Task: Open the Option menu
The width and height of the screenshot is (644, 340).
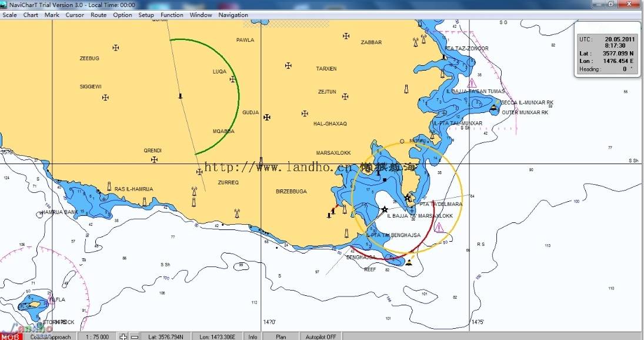Action: (x=122, y=15)
